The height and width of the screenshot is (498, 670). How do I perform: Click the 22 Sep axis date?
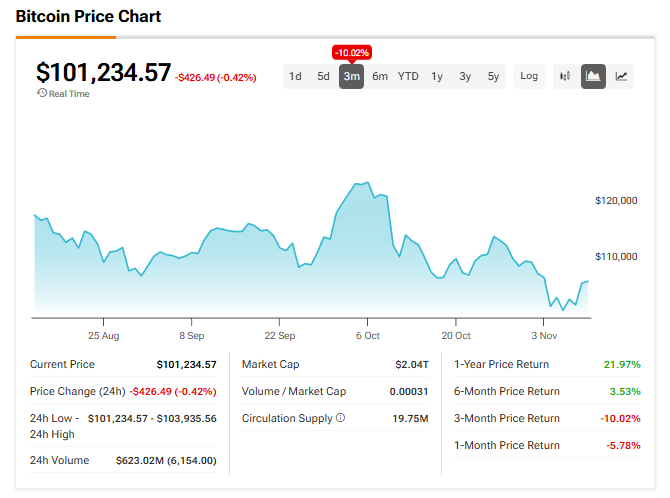tap(279, 336)
